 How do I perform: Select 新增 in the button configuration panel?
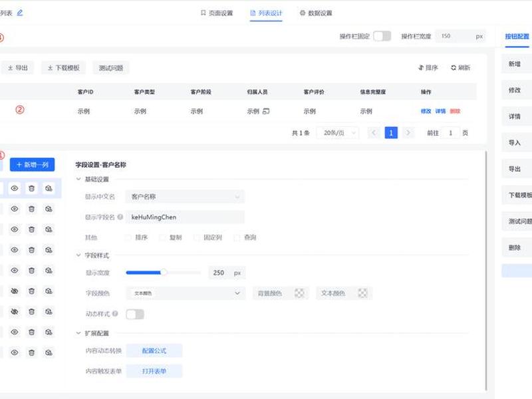pos(517,64)
